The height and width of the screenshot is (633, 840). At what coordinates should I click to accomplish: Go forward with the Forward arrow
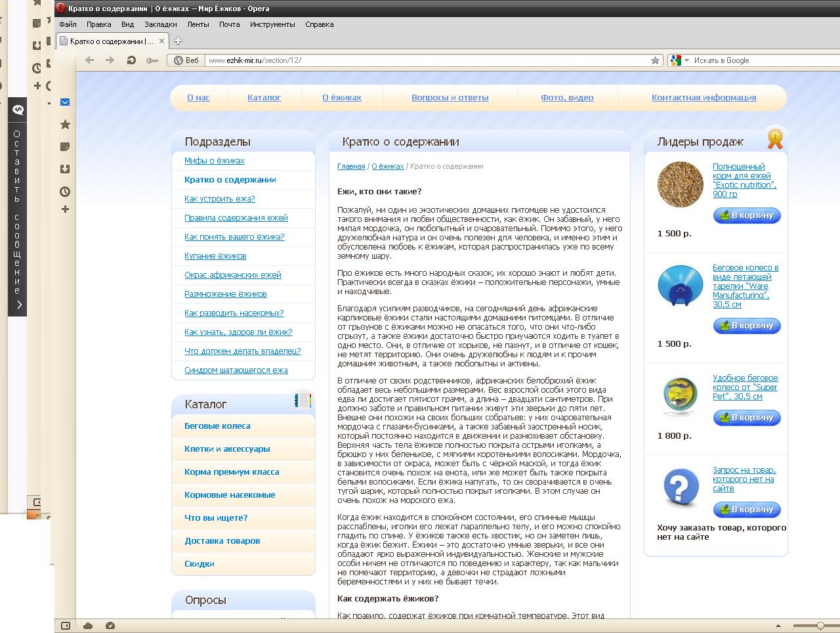pos(110,60)
